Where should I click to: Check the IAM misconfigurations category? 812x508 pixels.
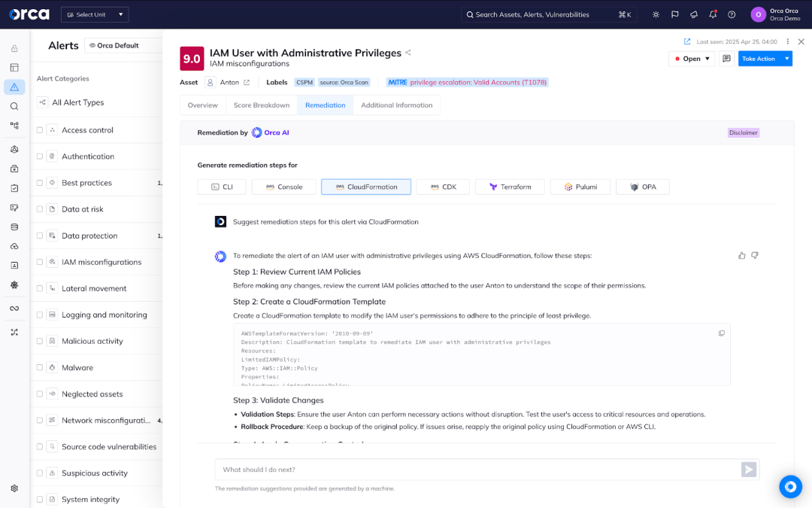tap(39, 263)
